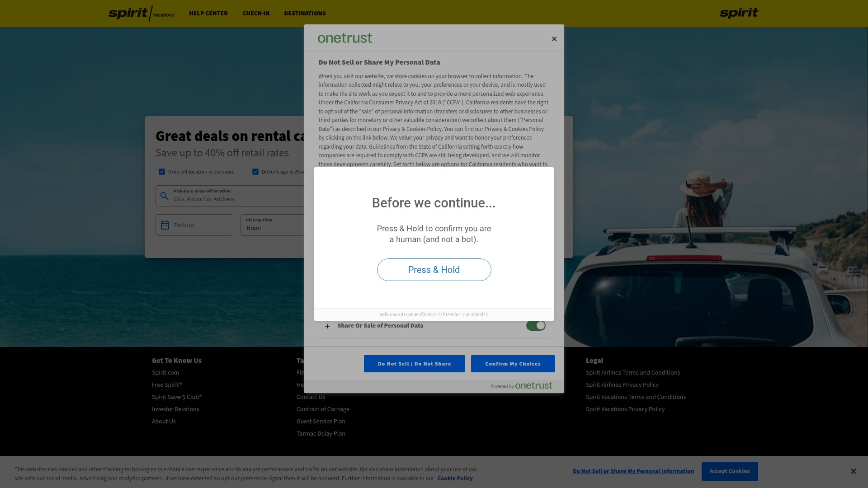Click Before we continue... heading
Viewport: 868px width, 488px height.
(434, 203)
